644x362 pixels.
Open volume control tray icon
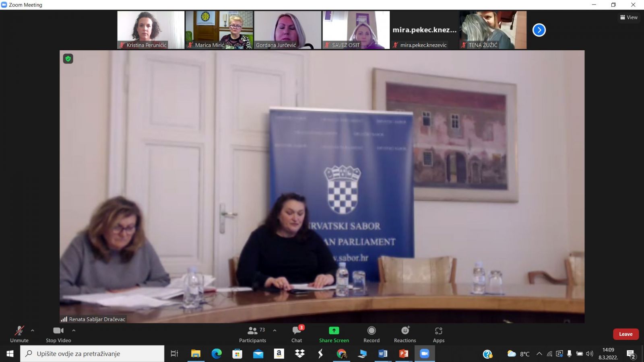click(590, 354)
